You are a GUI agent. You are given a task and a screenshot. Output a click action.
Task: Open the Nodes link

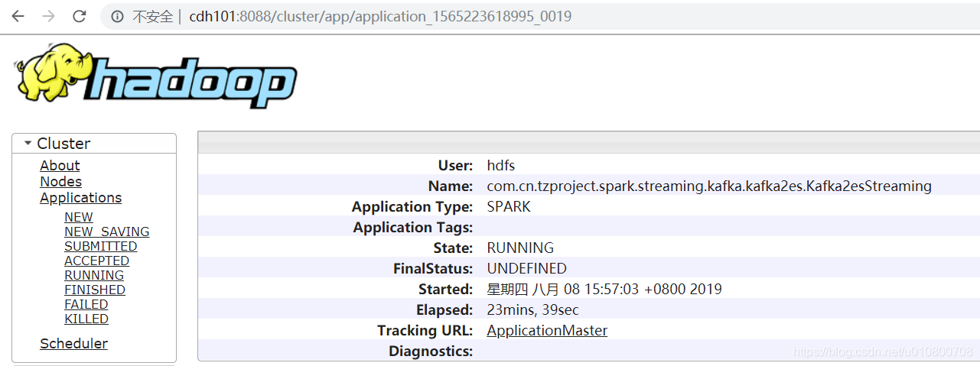click(60, 182)
